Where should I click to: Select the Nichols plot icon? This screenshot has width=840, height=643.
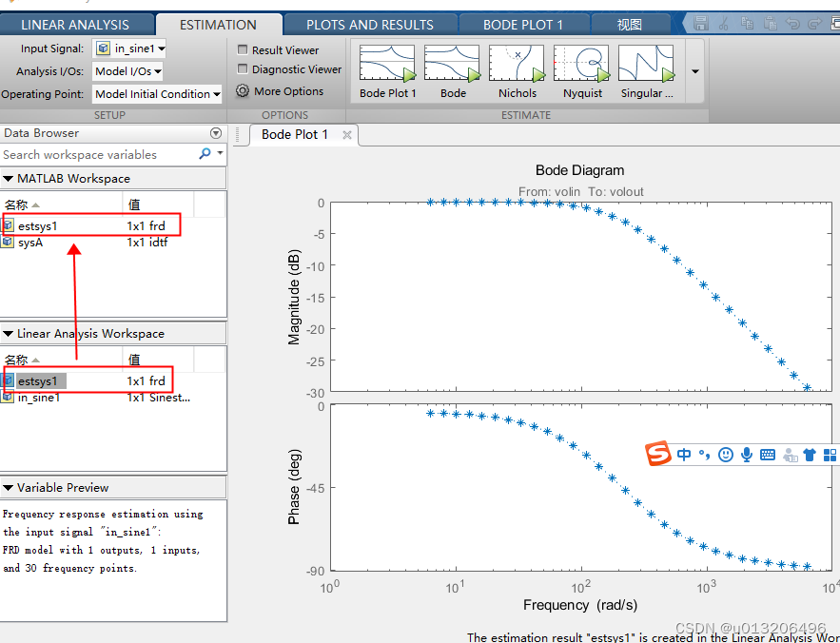[517, 65]
